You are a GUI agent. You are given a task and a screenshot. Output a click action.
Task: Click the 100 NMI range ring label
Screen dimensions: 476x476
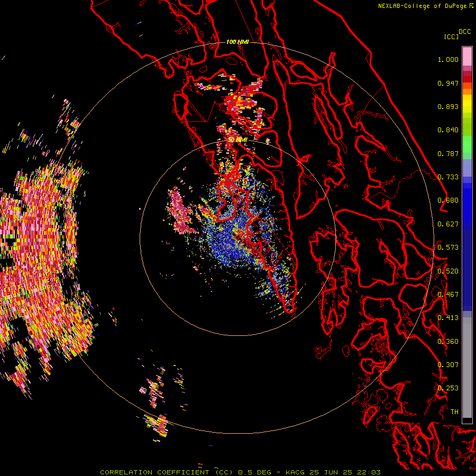coord(237,42)
